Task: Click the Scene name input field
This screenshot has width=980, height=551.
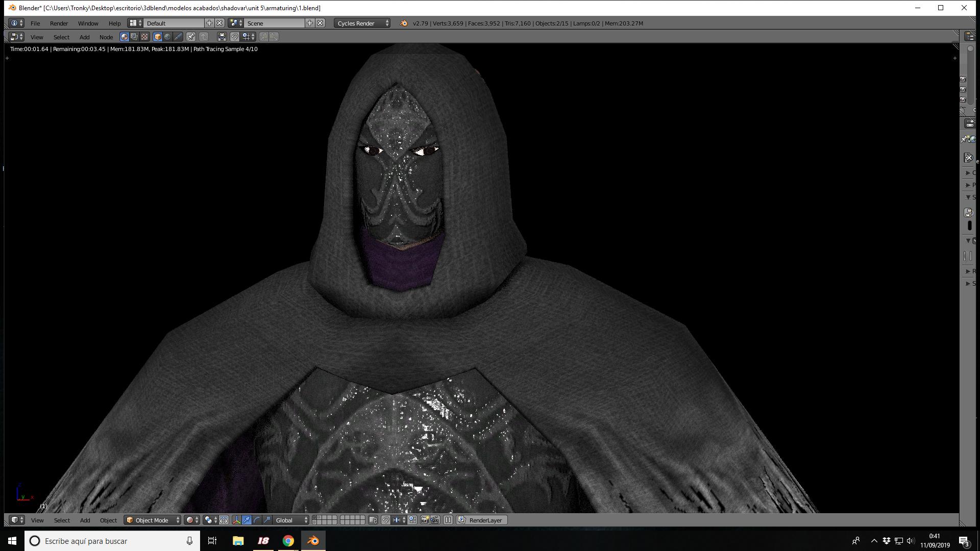Action: [275, 23]
